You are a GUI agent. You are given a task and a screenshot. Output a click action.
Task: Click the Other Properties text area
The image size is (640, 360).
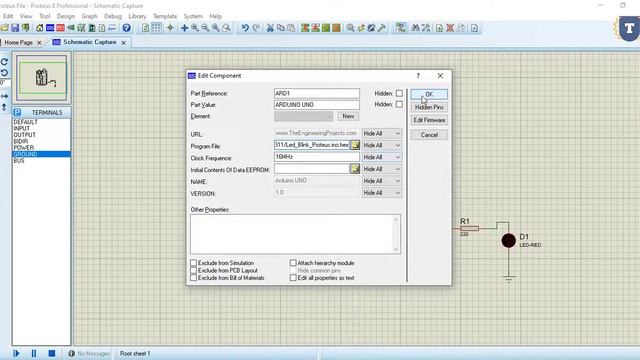(x=295, y=234)
